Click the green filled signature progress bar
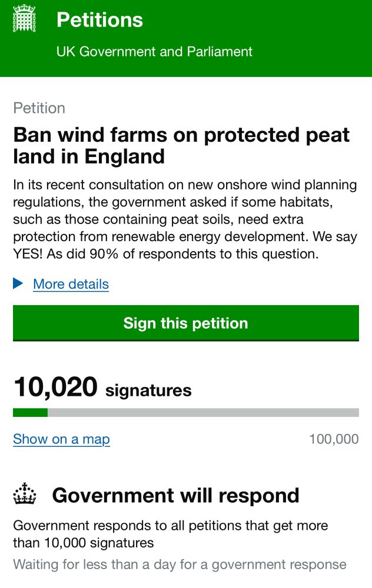 click(x=31, y=413)
